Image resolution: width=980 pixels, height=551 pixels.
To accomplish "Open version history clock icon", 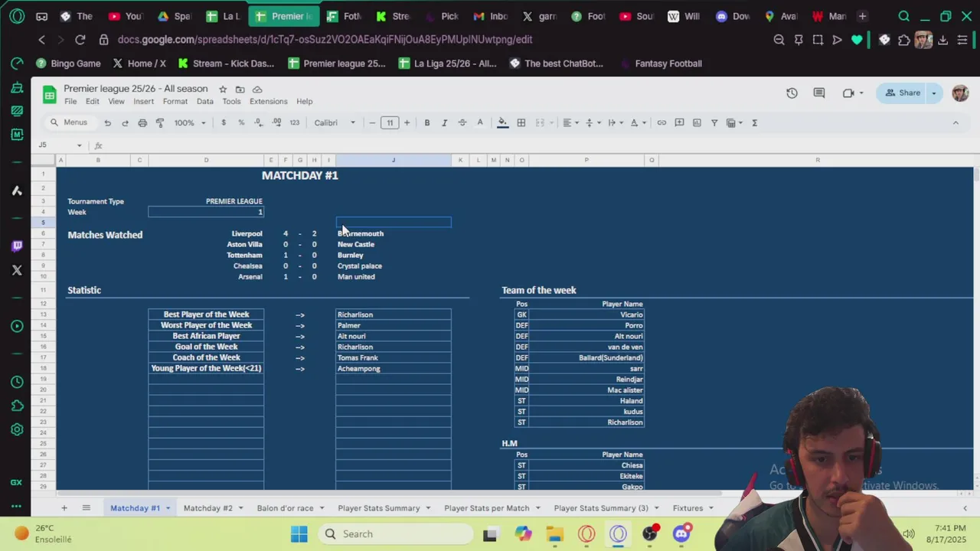I will (x=792, y=93).
